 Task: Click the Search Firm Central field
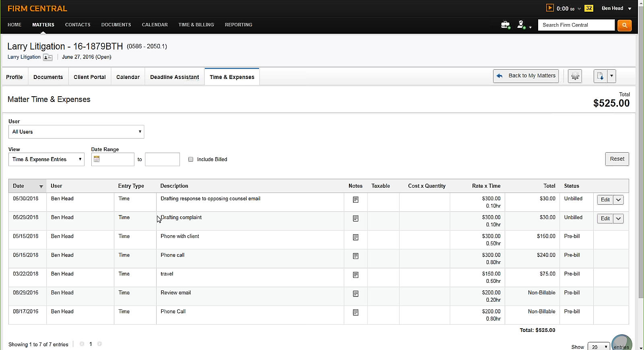[x=576, y=25]
